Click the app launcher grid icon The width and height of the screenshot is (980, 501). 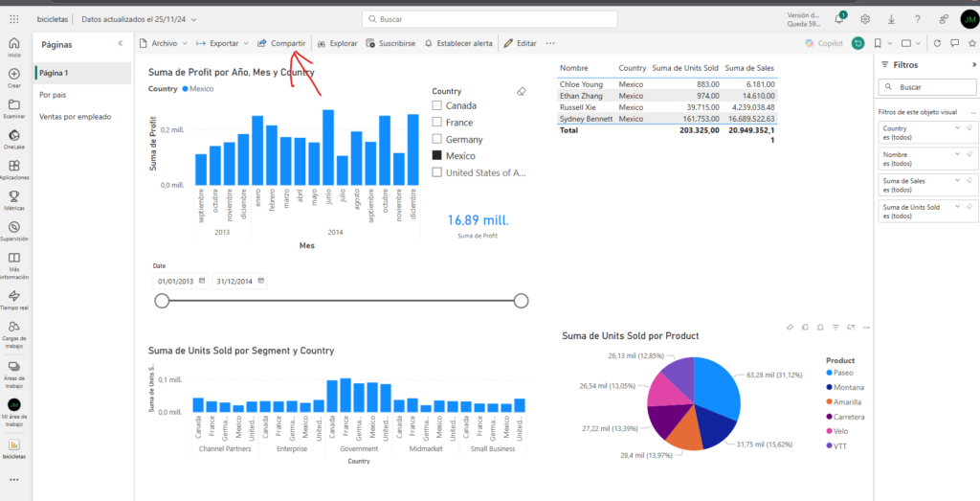tap(14, 19)
